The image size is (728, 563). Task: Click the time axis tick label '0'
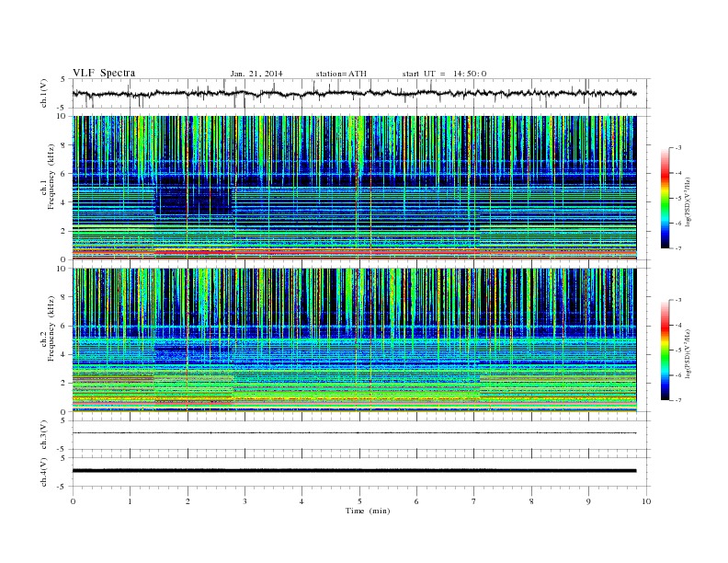click(x=73, y=501)
